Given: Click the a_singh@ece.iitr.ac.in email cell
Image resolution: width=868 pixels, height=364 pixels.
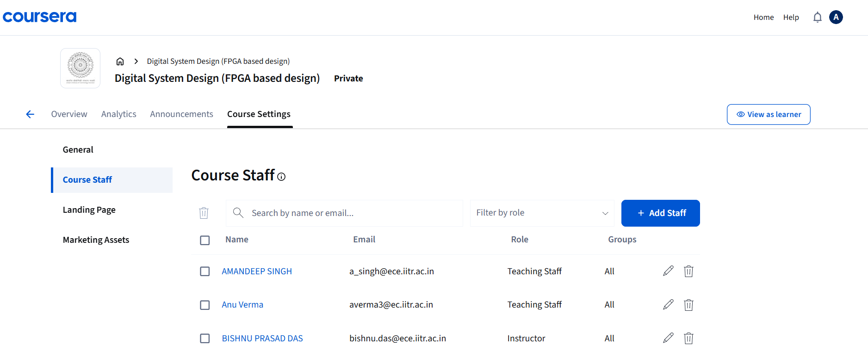Looking at the screenshot, I should (x=391, y=271).
